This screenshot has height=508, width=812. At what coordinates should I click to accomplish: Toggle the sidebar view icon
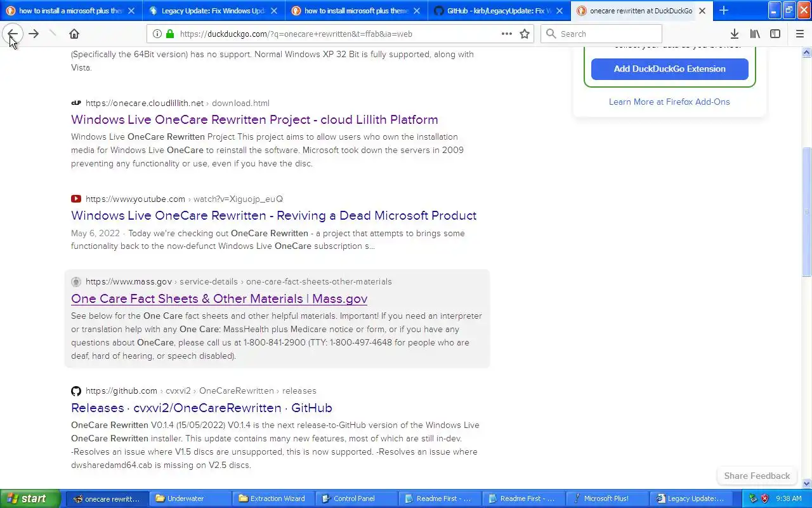[775, 34]
